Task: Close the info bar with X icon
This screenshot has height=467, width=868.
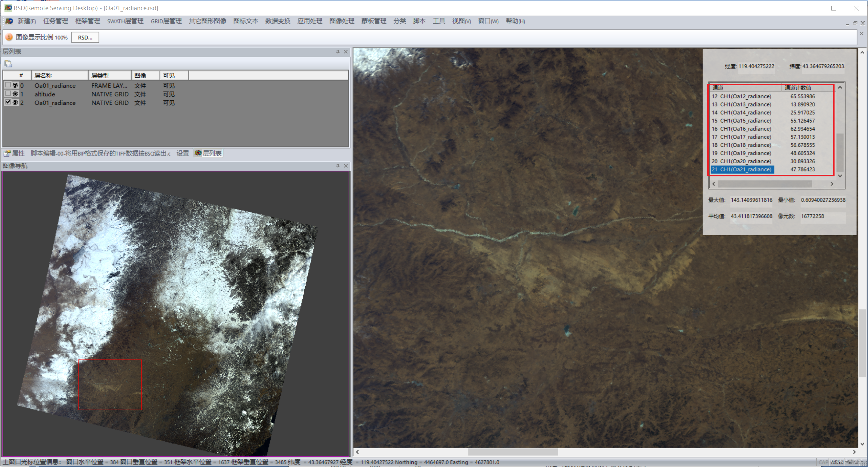Action: pos(861,34)
